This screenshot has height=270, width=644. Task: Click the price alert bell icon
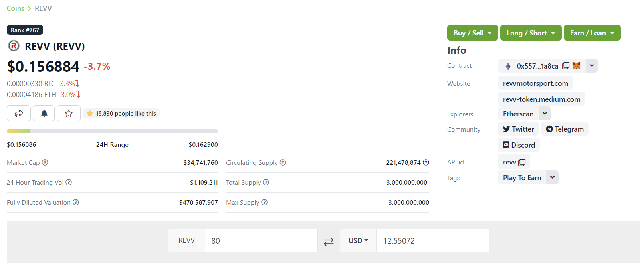(x=44, y=114)
